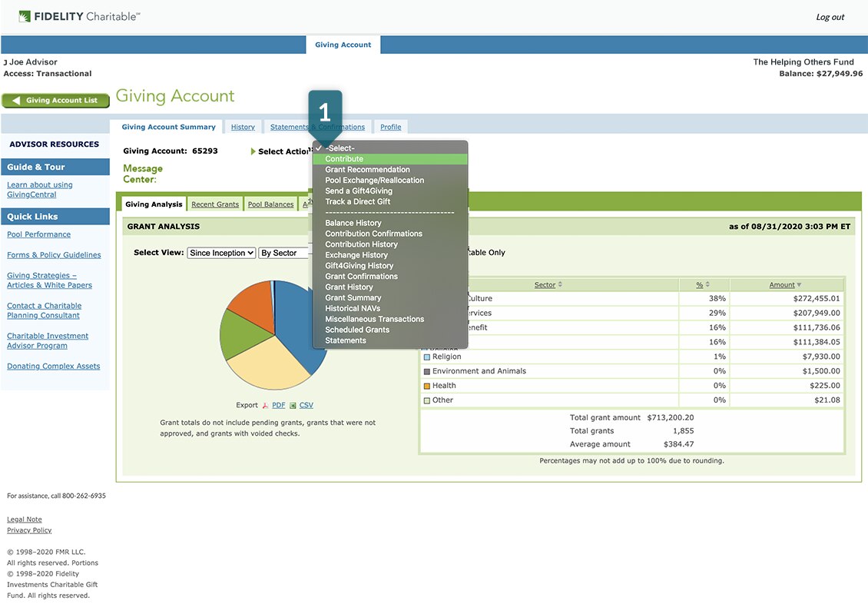868x604 pixels.
Task: Switch to the Recent Grants tab
Action: (x=215, y=204)
